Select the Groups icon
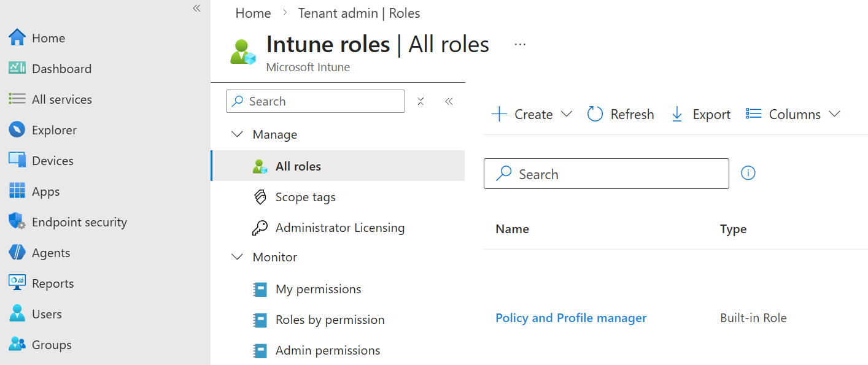 point(49,344)
